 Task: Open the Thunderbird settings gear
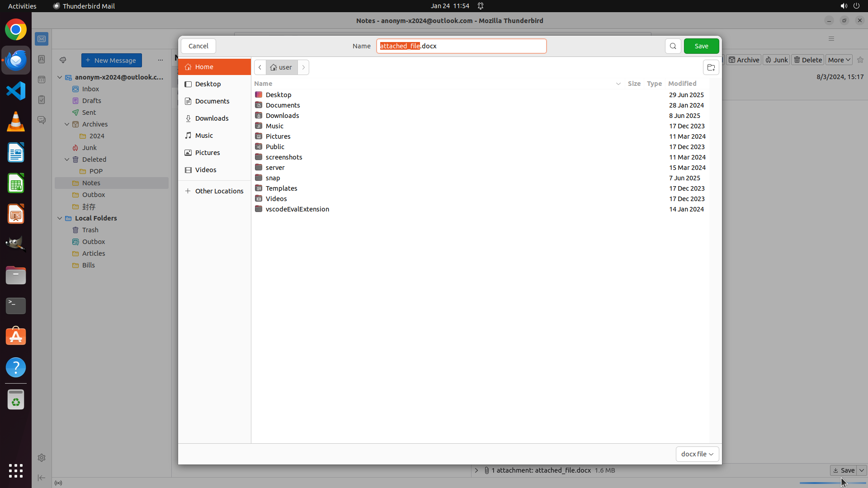coord(42,458)
